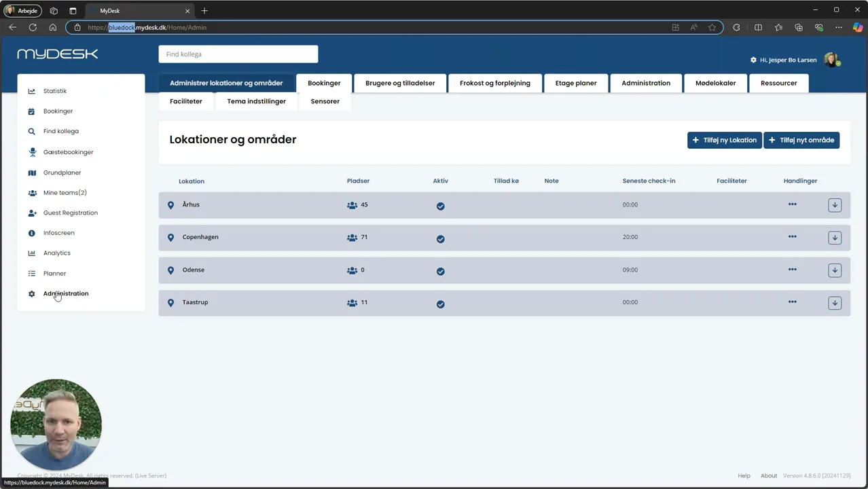The width and height of the screenshot is (868, 489).
Task: Expand the Taastrup row with down arrow
Action: pos(835,303)
